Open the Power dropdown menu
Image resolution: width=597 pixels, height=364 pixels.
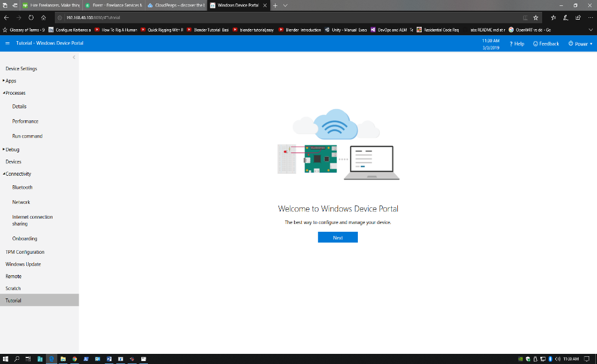(580, 43)
